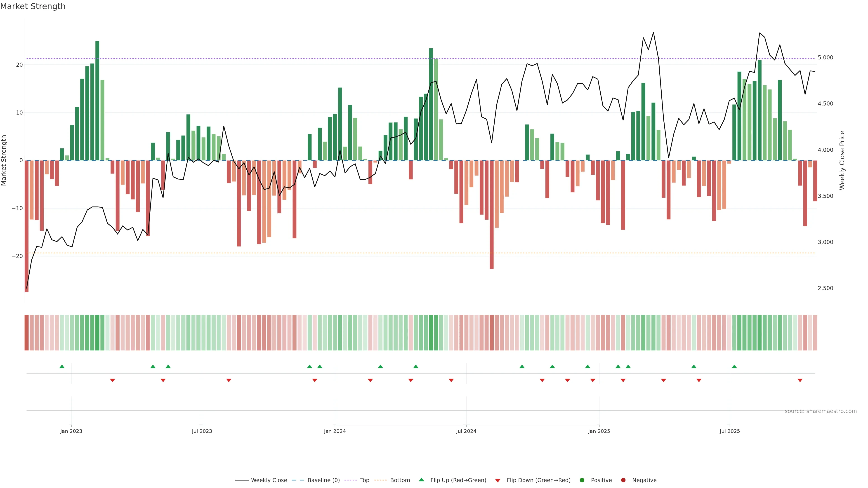Click the Weekly Close Price axis title
The height and width of the screenshot is (488, 868).
[x=842, y=160]
